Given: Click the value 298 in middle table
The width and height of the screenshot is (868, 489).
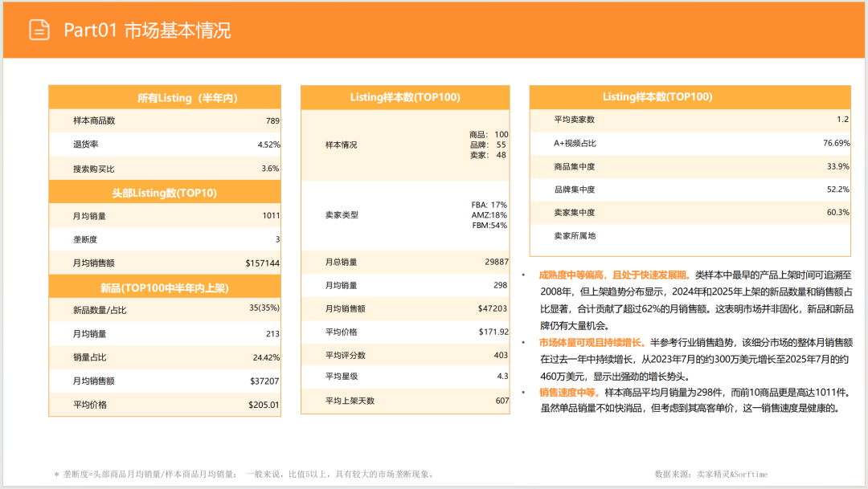Looking at the screenshot, I should coord(501,285).
